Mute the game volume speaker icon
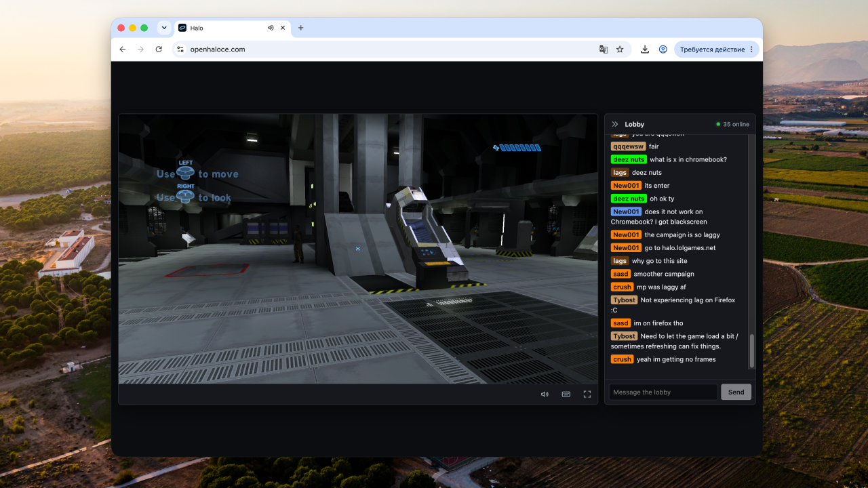The image size is (868, 488). [x=545, y=394]
